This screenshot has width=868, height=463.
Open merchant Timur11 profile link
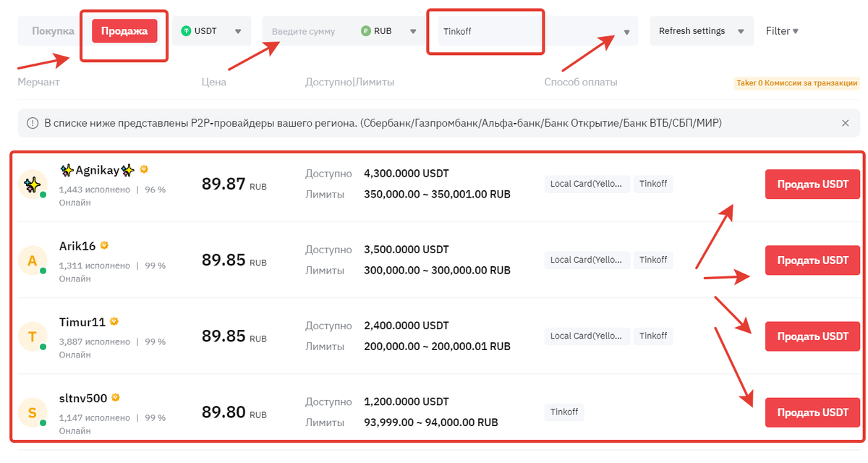[x=82, y=322]
